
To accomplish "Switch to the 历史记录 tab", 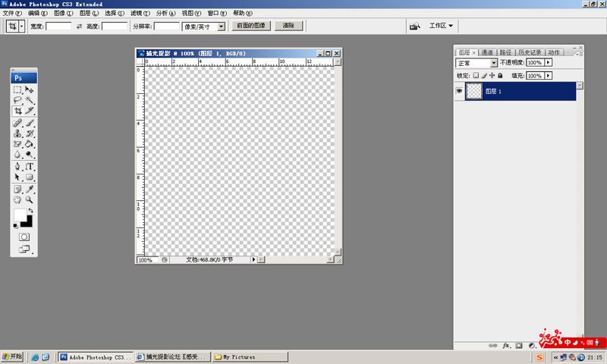I will [530, 52].
